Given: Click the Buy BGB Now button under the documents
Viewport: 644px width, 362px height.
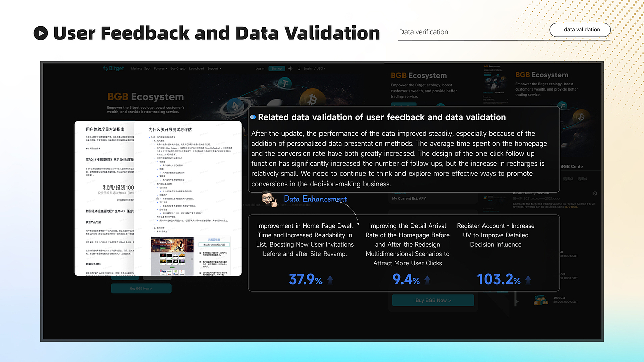Looking at the screenshot, I should (x=141, y=288).
